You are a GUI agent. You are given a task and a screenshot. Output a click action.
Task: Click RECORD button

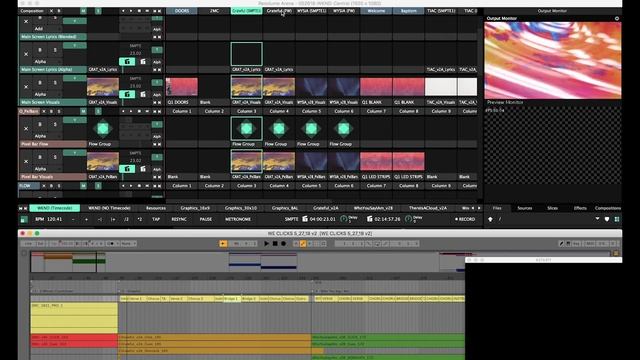point(465,219)
